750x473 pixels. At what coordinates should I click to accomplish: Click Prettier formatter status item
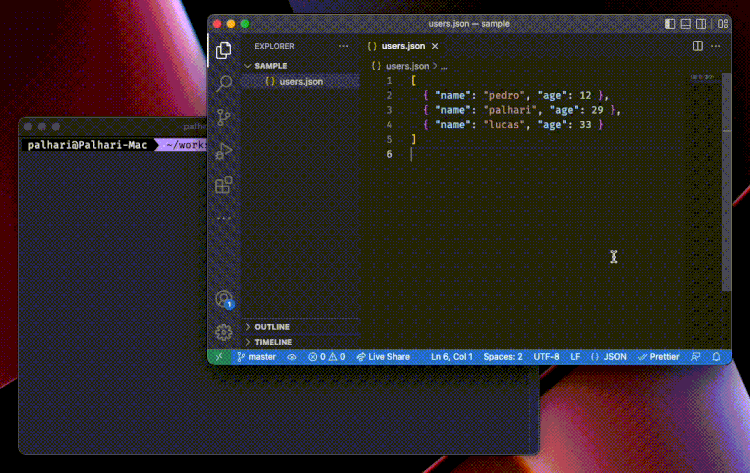pyautogui.click(x=659, y=357)
